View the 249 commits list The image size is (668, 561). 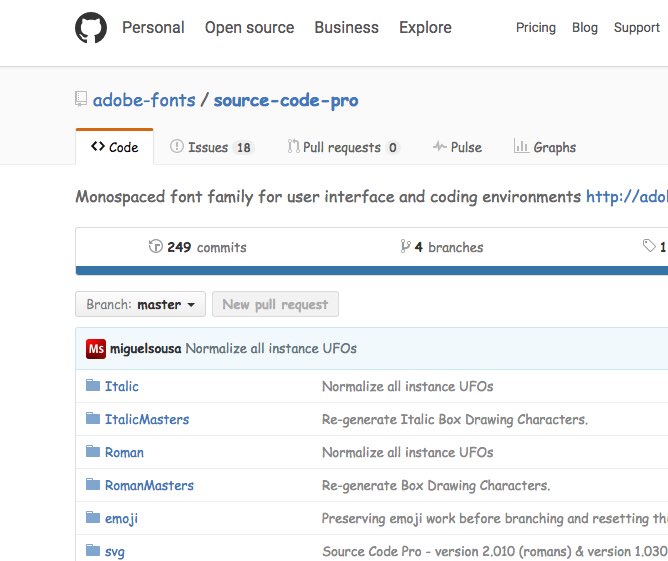(x=198, y=247)
